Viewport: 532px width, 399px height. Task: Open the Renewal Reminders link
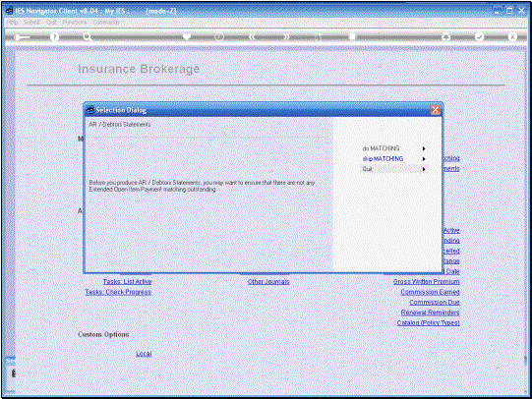(430, 313)
